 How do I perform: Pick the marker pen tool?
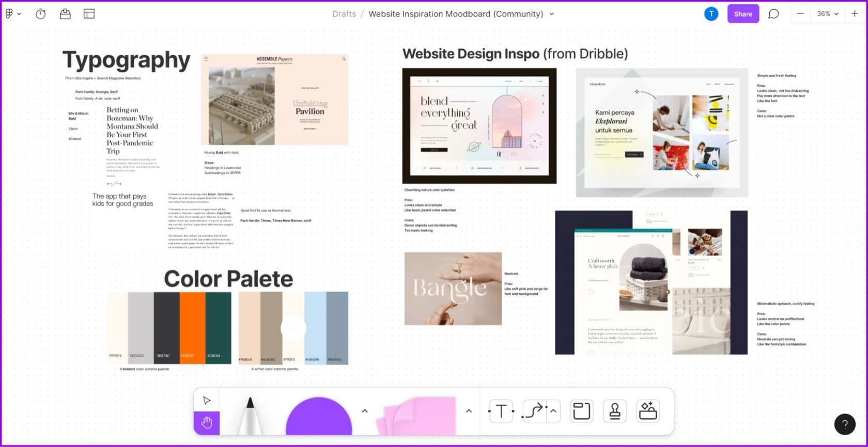(250, 416)
